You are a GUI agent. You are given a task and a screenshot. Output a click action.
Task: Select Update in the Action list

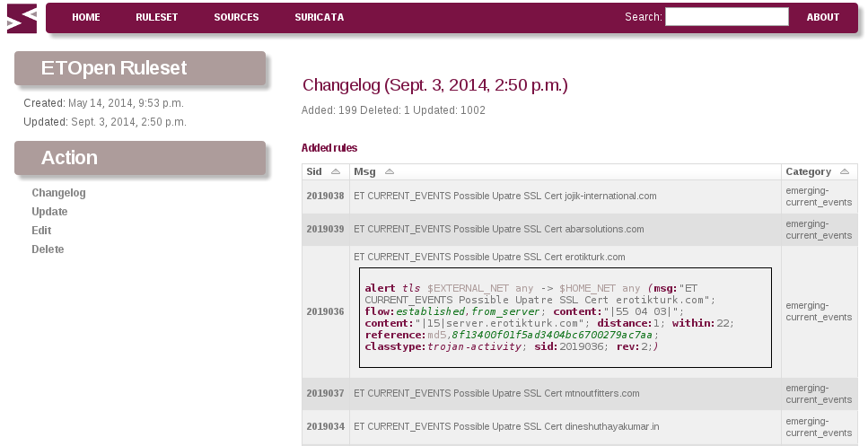point(49,212)
